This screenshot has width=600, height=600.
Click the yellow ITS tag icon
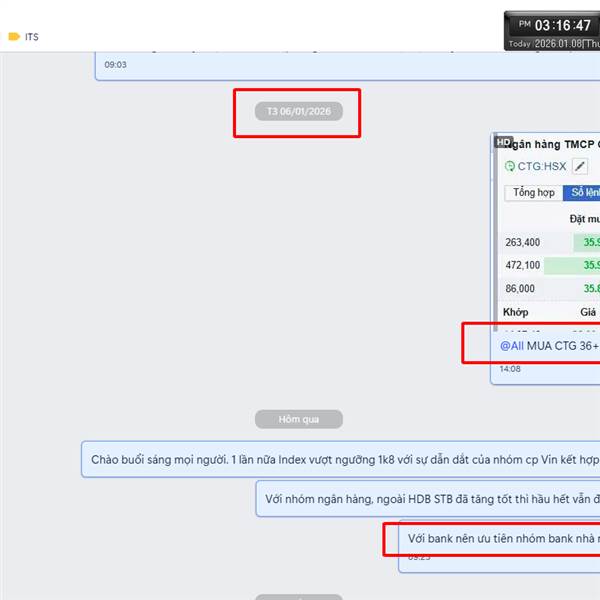click(14, 37)
